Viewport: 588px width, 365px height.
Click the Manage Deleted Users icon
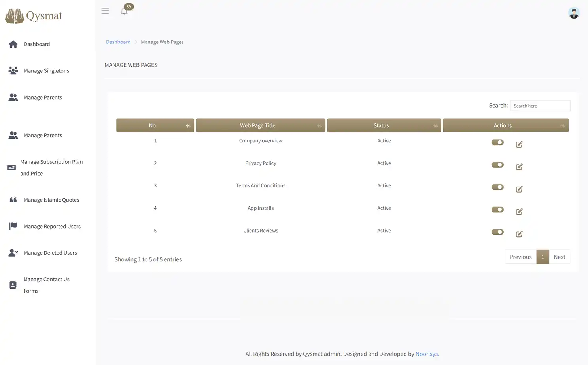[13, 252]
